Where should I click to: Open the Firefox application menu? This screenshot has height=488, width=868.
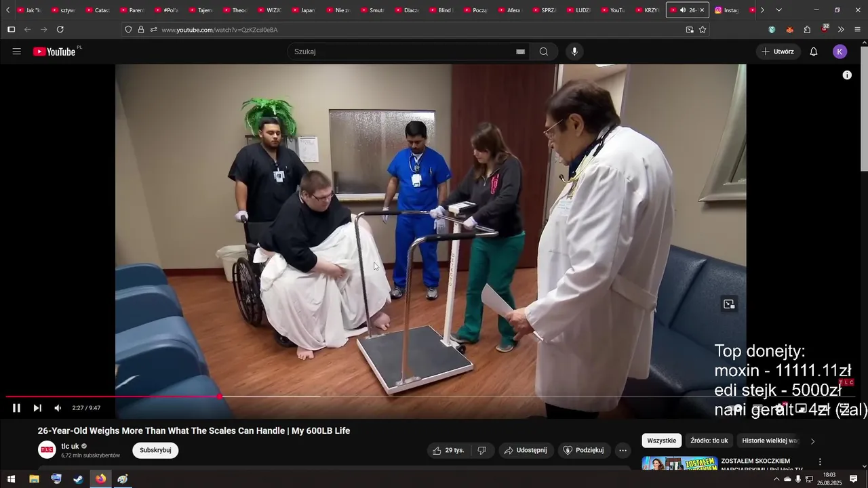pos(857,30)
